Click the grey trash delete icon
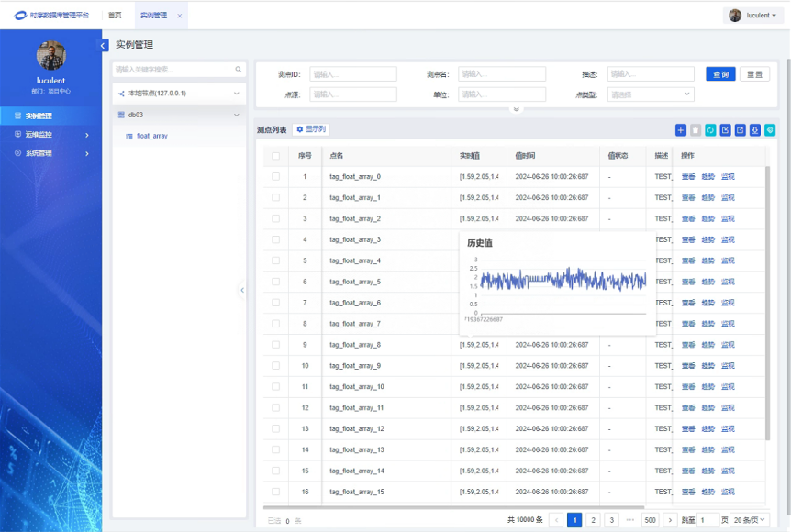This screenshot has height=532, width=791. [x=696, y=130]
